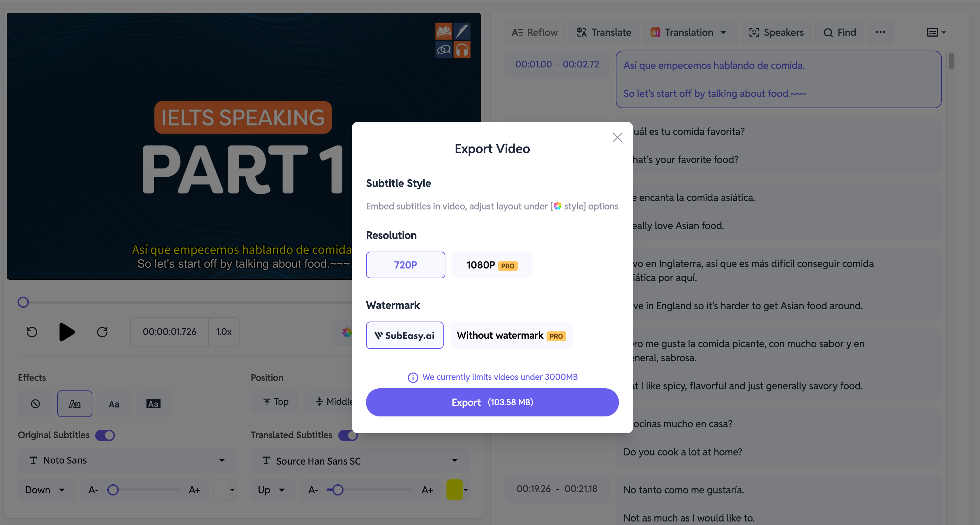The height and width of the screenshot is (525, 980).
Task: Drag the font size slider for original subtitles
Action: (113, 490)
